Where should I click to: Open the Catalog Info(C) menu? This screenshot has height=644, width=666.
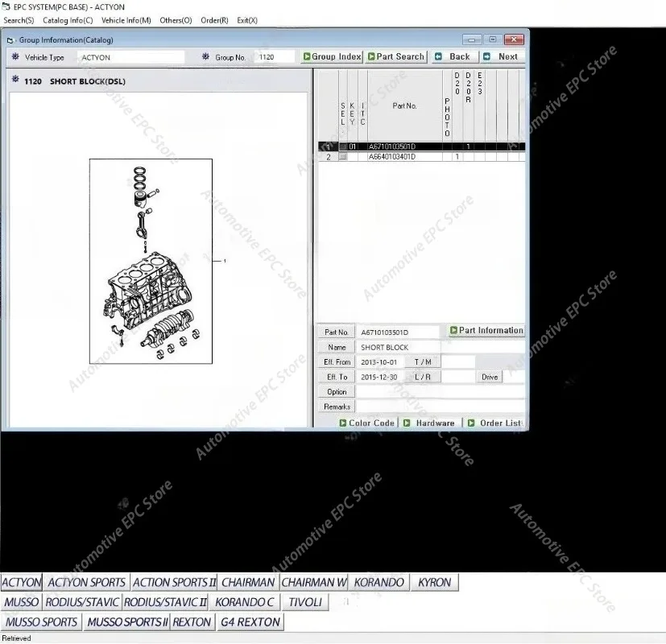point(68,20)
